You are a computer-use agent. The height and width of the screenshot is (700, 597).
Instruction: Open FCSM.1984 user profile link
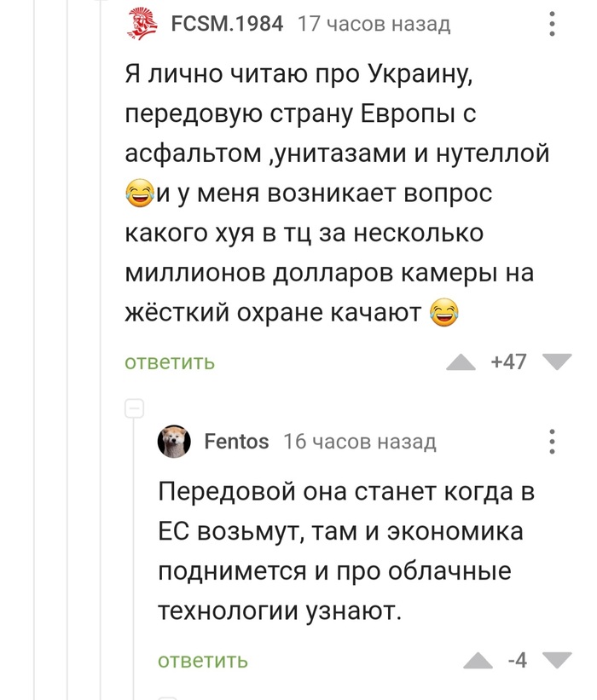point(227,24)
